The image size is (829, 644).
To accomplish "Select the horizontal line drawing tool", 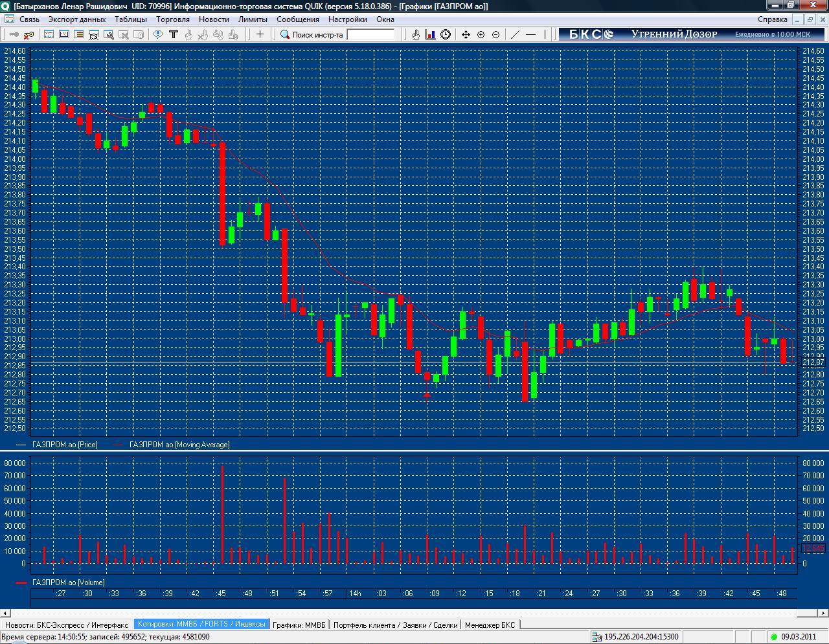I will click(530, 34).
